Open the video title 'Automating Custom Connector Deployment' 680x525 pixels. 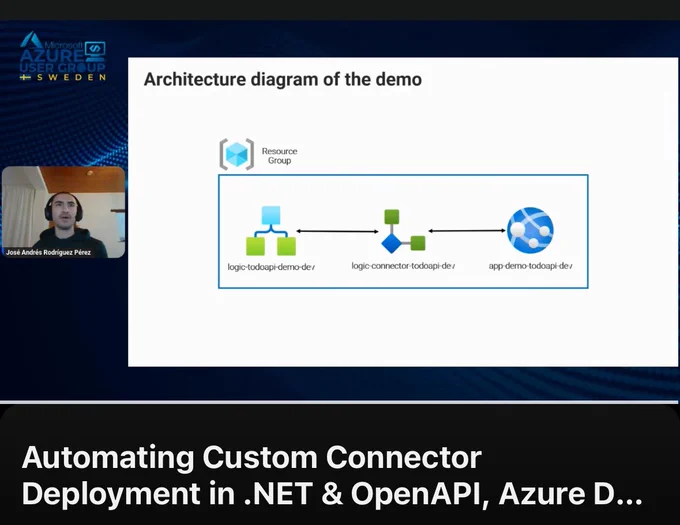tap(332, 476)
